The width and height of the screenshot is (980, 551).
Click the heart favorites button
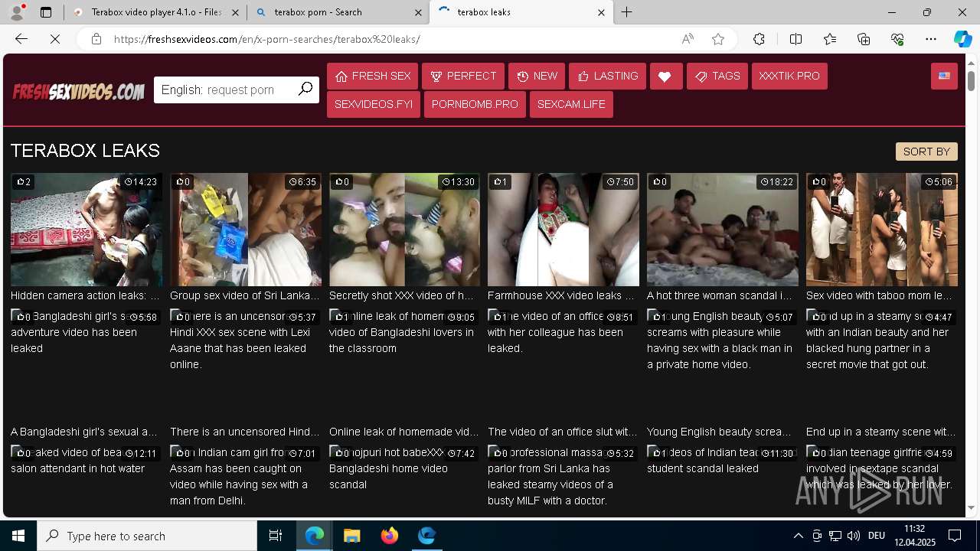[x=666, y=76]
